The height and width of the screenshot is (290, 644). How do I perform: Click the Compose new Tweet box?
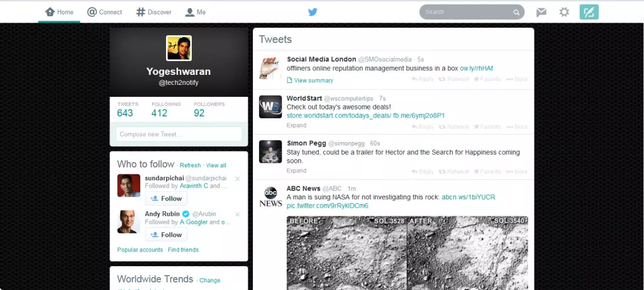179,135
